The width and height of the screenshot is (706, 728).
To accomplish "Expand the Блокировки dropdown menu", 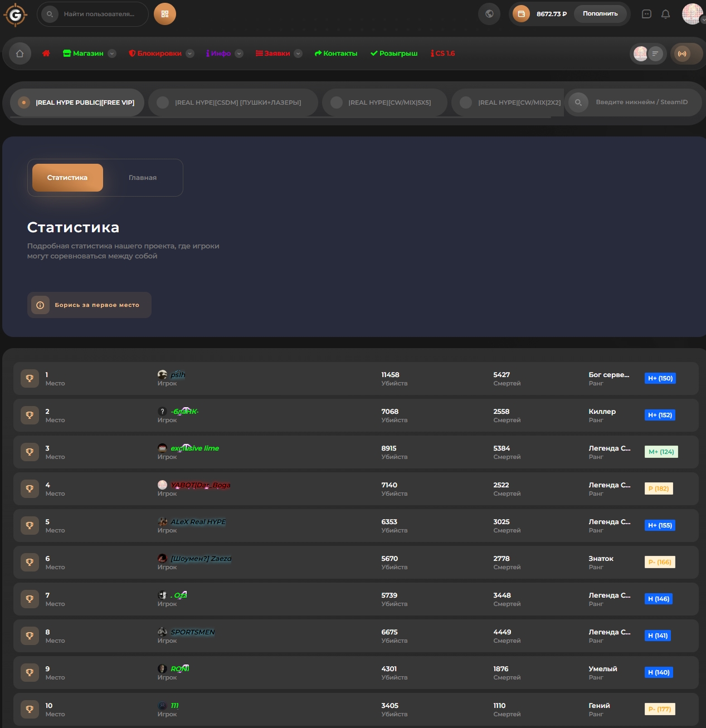I will coord(190,53).
